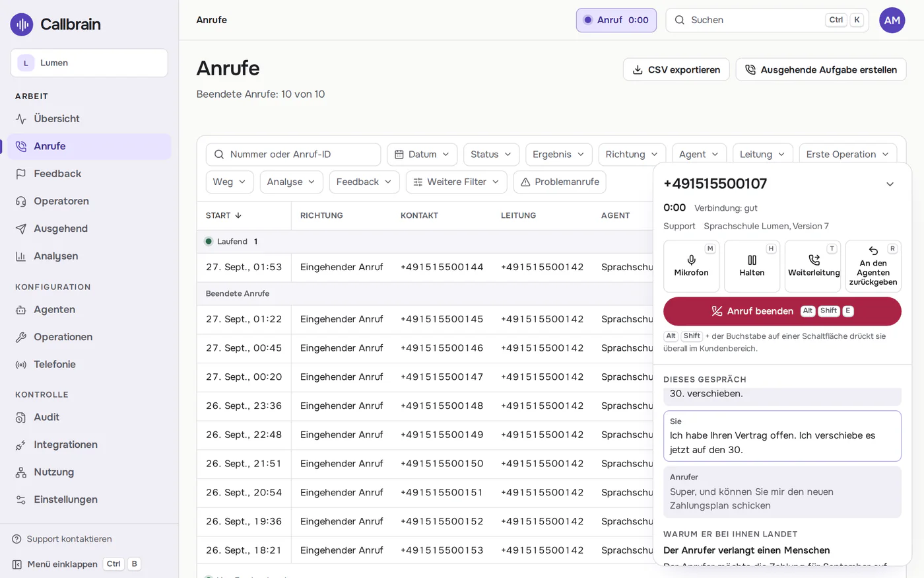Open the Ergebnis filter dropdown
The width and height of the screenshot is (924, 578).
coord(559,155)
